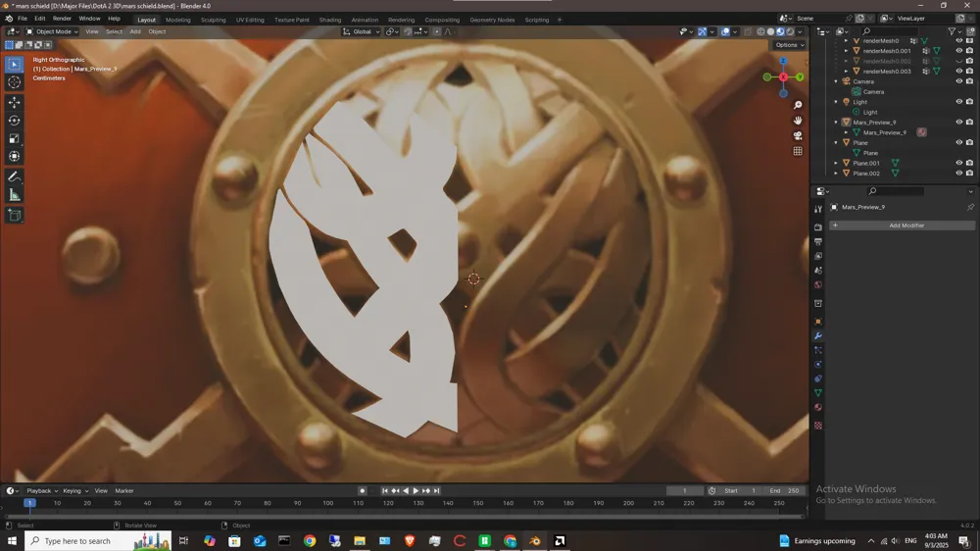Click the zoom magnifier viewport gizmo
This screenshot has width=980, height=551.
pyautogui.click(x=798, y=105)
